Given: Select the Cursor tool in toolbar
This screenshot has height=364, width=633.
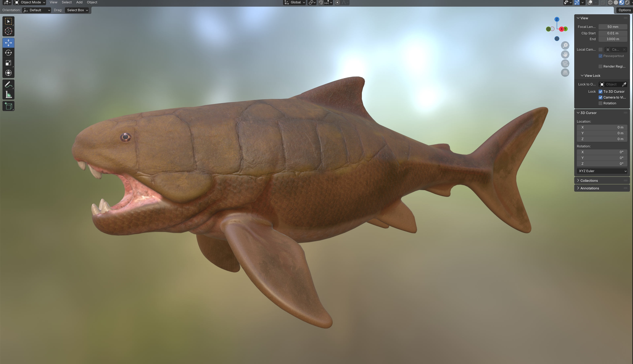Looking at the screenshot, I should pos(8,31).
